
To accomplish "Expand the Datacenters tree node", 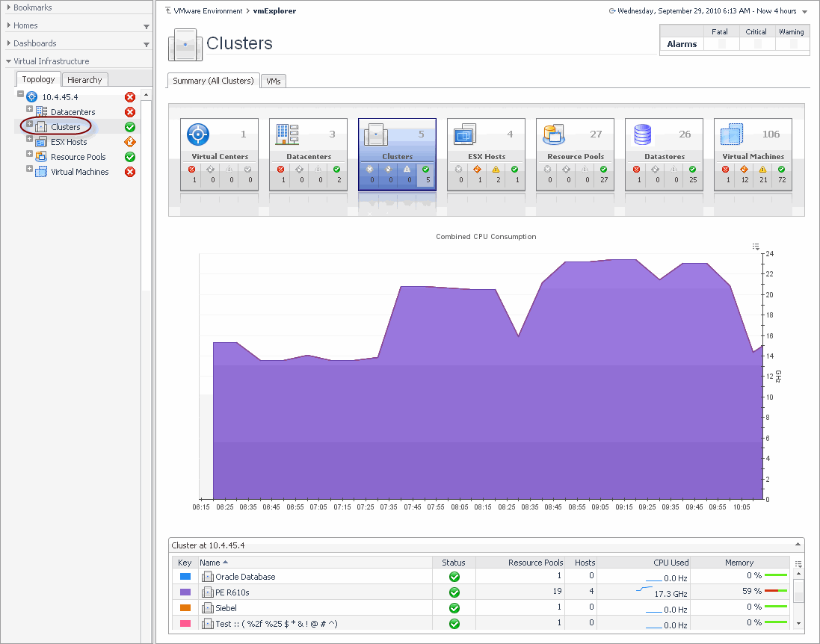I will pos(30,111).
